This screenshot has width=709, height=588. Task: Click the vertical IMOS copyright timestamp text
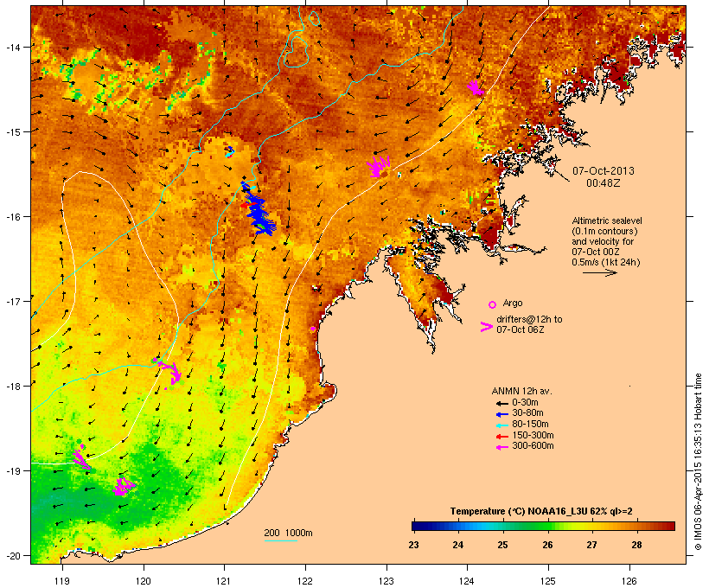pyautogui.click(x=698, y=462)
